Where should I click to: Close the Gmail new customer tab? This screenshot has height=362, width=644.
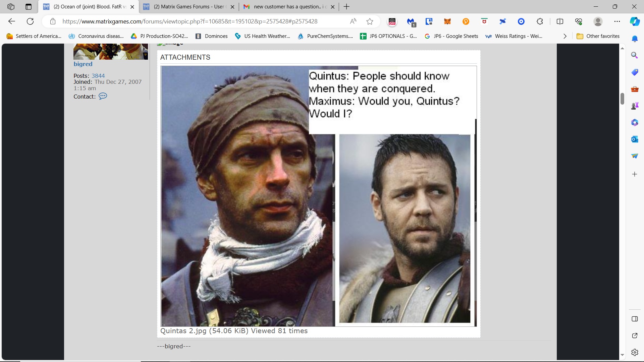[x=332, y=7]
